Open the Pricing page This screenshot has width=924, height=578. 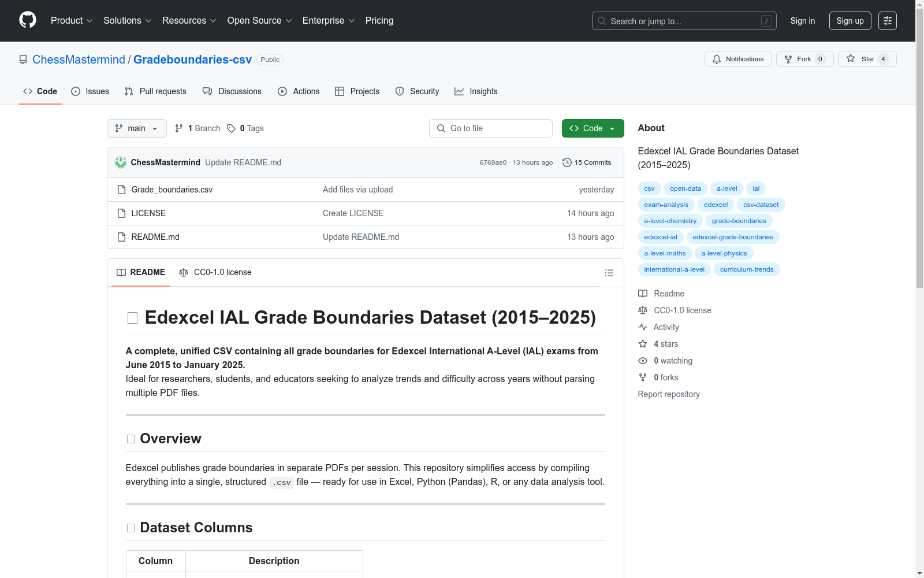(379, 20)
